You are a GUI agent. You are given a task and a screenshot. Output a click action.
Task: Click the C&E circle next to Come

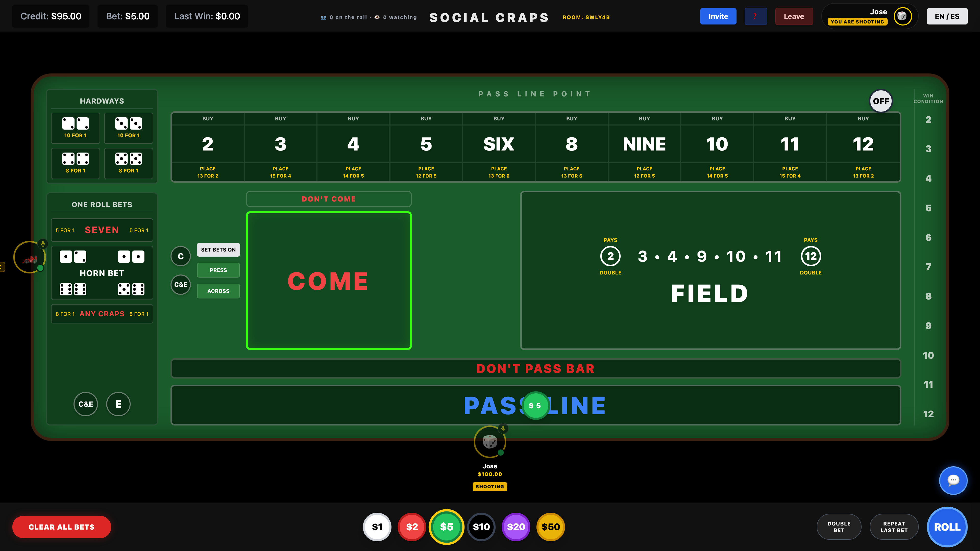click(181, 285)
